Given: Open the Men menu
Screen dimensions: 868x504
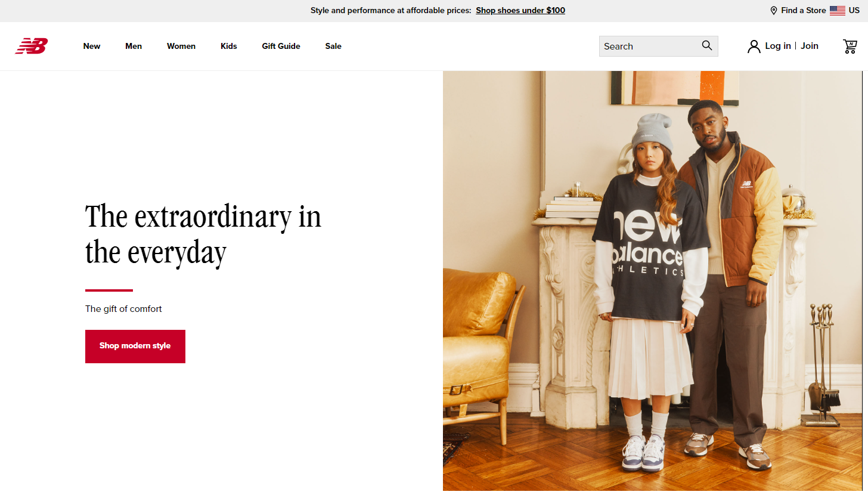Looking at the screenshot, I should point(134,46).
